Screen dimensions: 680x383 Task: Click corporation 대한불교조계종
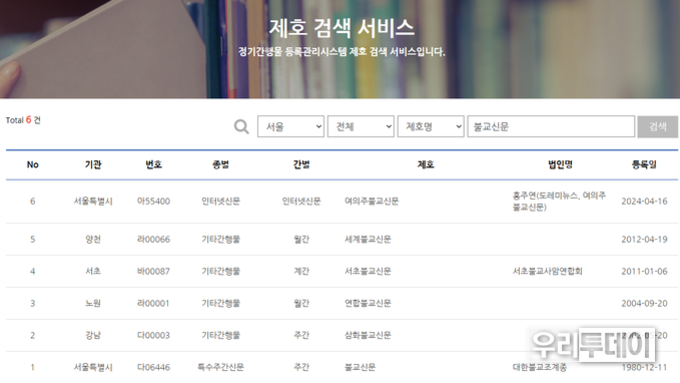[539, 367]
